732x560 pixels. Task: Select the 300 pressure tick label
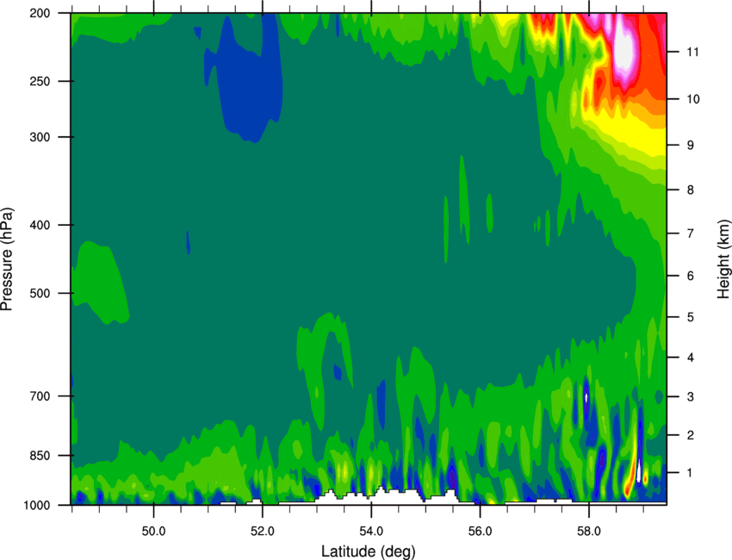coord(40,137)
